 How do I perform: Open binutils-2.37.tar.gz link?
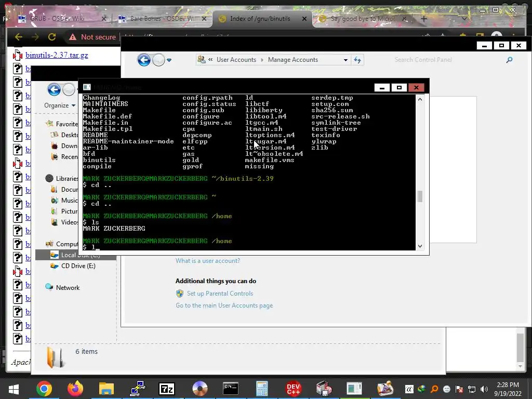pos(57,55)
